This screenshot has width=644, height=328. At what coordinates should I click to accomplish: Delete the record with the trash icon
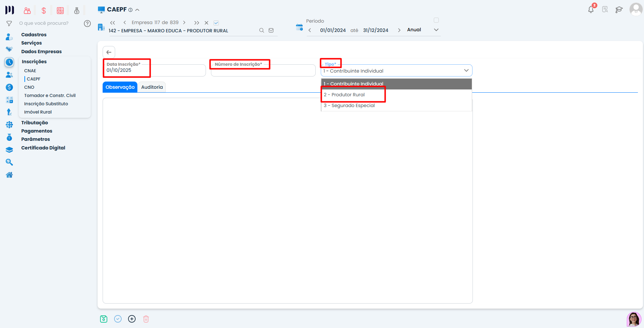click(x=146, y=319)
